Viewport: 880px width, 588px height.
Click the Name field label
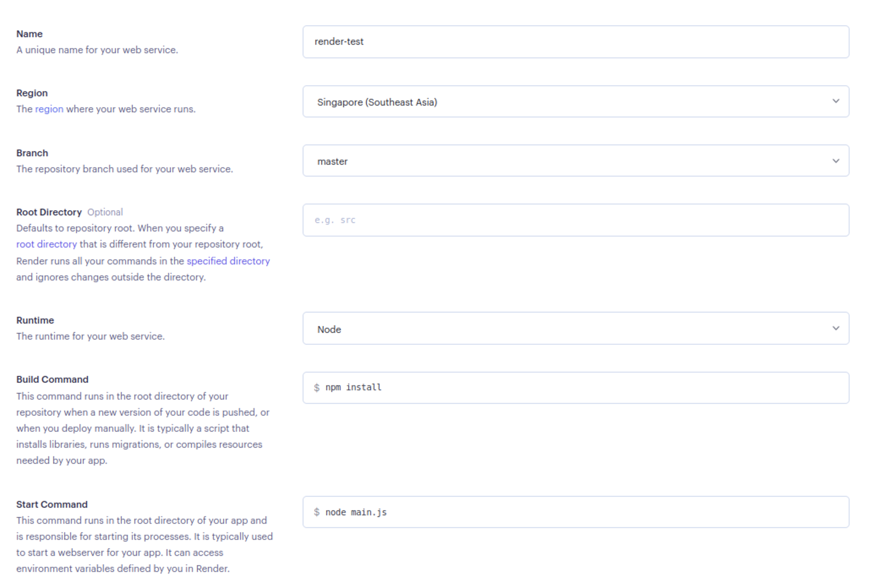click(x=29, y=34)
